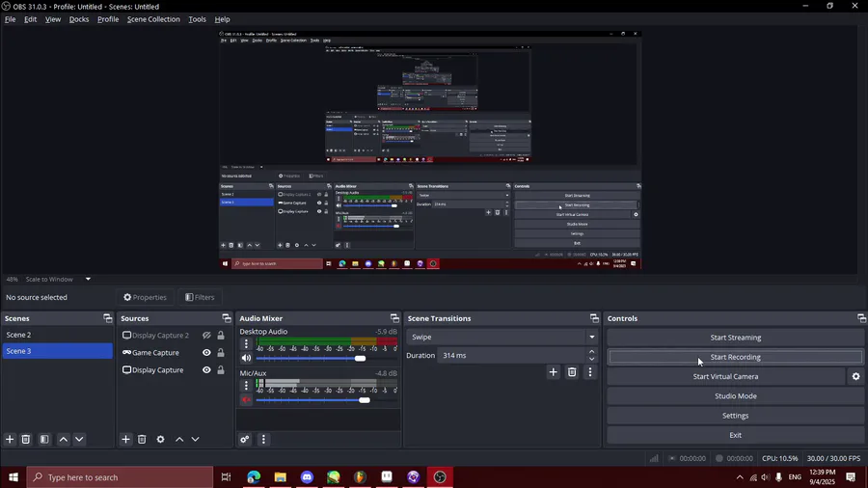Image resolution: width=868 pixels, height=488 pixels.
Task: Show hidden system tray icons chevron
Action: 740,477
